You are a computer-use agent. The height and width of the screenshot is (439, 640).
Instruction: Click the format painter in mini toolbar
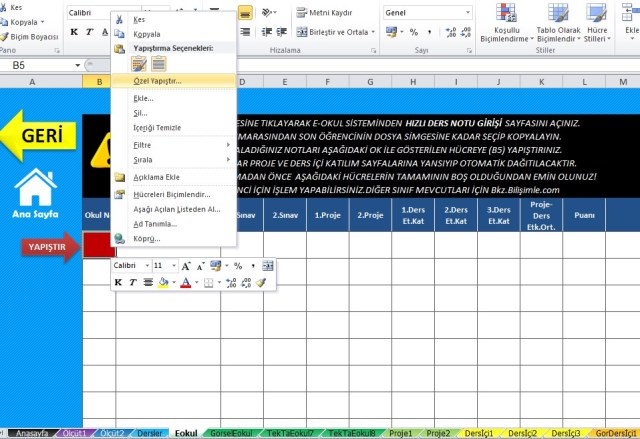click(x=262, y=283)
